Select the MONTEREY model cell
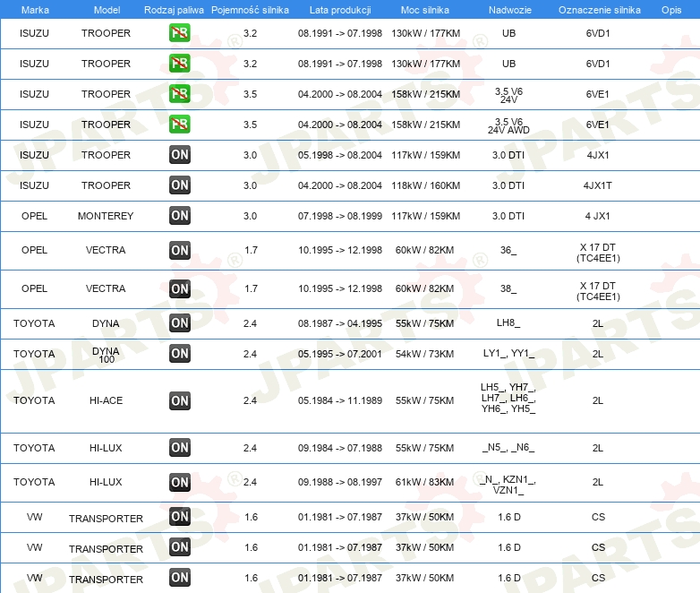 click(106, 216)
